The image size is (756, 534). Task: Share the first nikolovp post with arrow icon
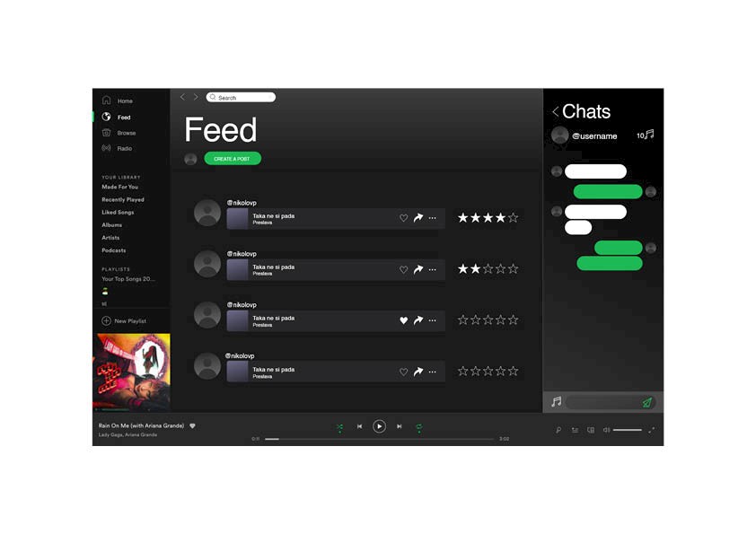[418, 218]
